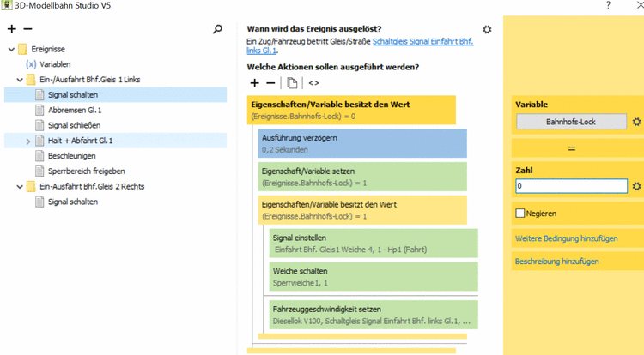Image resolution: width=644 pixels, height=355 pixels.
Task: Click the plus icon above the event tree
Action: (x=11, y=29)
